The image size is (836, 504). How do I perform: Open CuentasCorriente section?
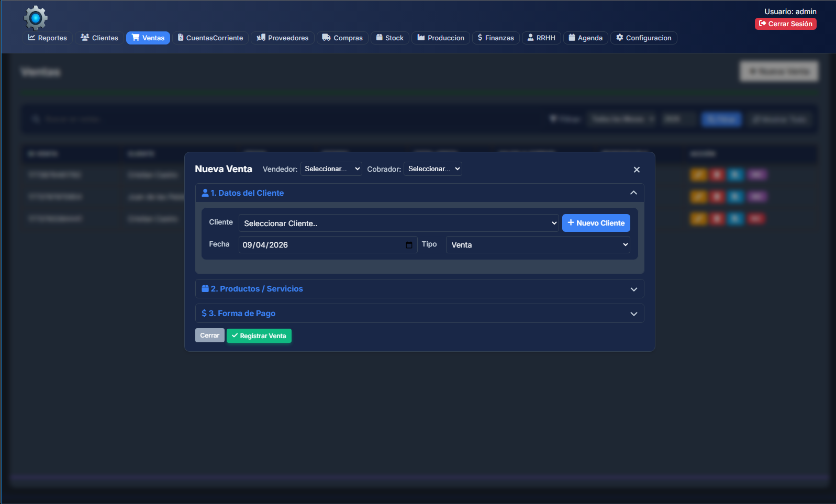tap(210, 38)
